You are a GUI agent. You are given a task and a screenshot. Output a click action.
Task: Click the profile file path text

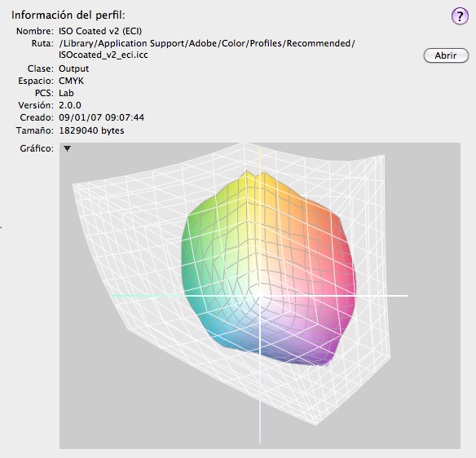pos(207,49)
